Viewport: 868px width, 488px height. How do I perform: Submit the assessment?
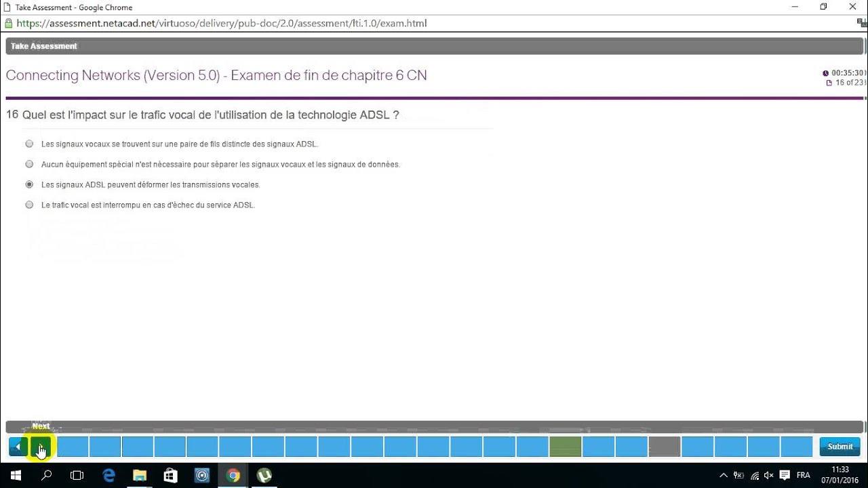[x=840, y=447]
